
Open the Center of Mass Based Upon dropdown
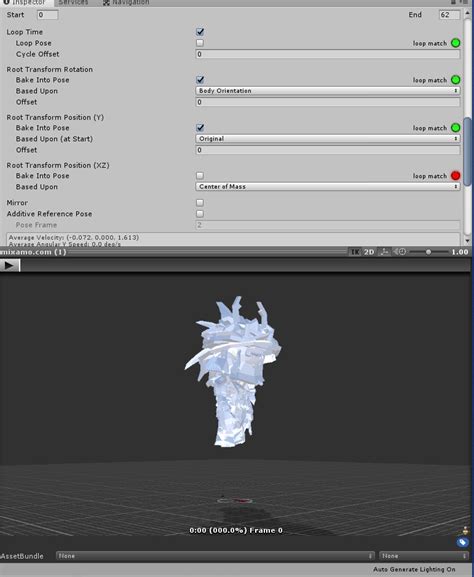tap(328, 187)
